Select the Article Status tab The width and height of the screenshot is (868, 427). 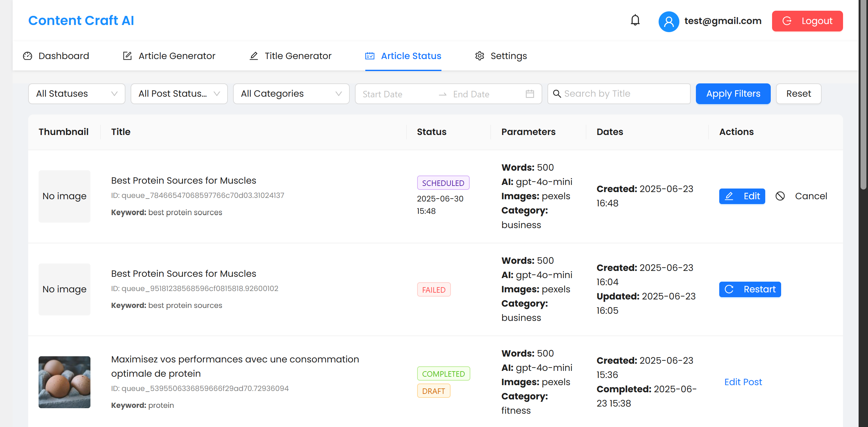point(403,56)
